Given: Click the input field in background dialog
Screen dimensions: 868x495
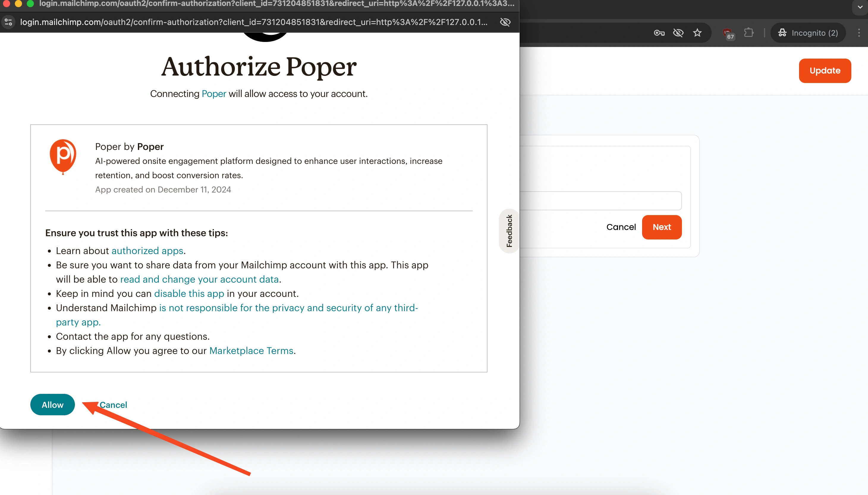Looking at the screenshot, I should tap(600, 201).
